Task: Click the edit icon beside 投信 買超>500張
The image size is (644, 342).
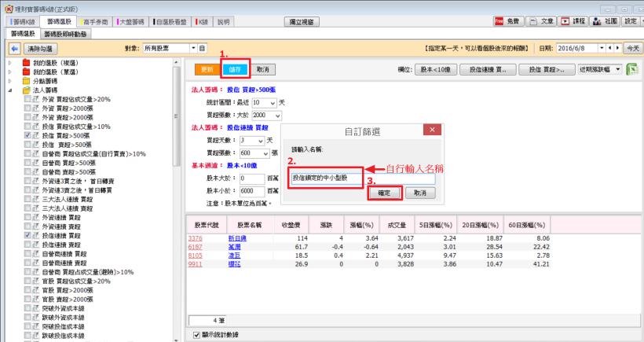Action: pos(35,135)
